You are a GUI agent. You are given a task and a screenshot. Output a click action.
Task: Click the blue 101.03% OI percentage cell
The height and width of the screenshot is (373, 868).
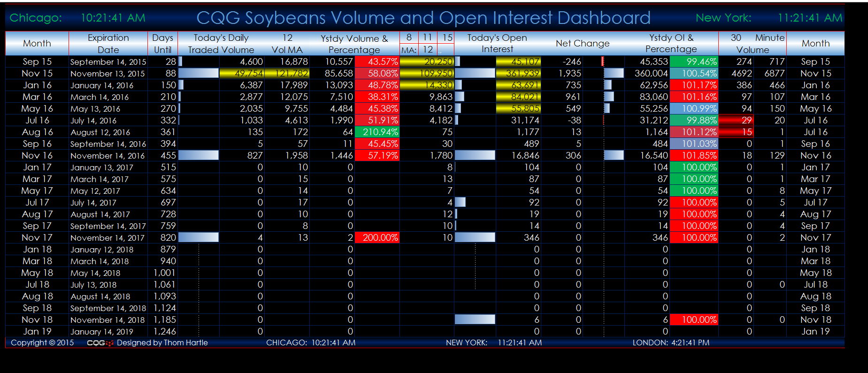[694, 144]
